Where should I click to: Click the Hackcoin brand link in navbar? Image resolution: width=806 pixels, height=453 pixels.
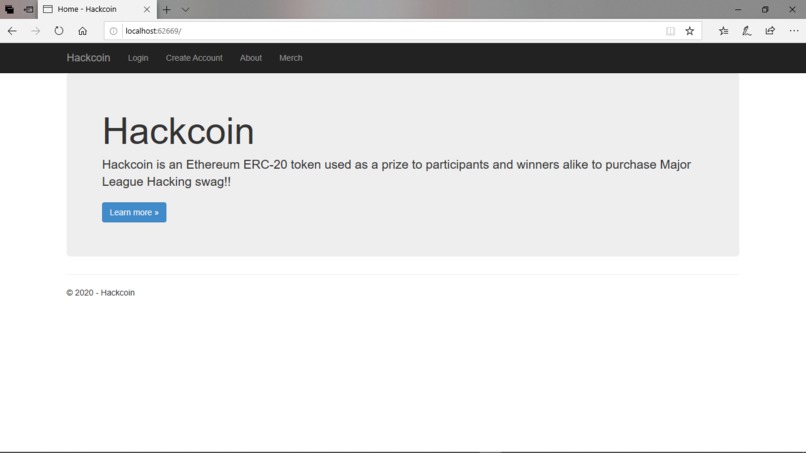[x=88, y=58]
